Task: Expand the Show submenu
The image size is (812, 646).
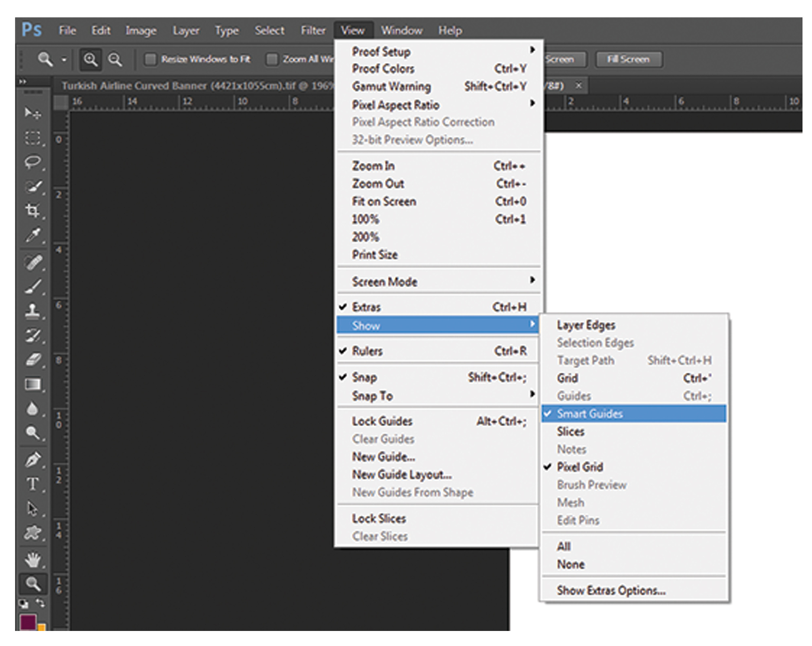Action: point(438,325)
